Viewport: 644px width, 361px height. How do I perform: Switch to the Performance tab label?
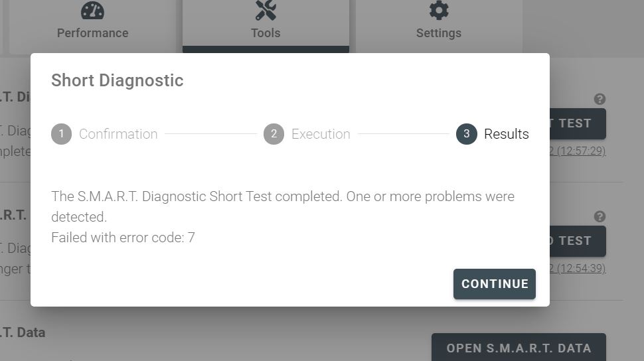[x=92, y=33]
